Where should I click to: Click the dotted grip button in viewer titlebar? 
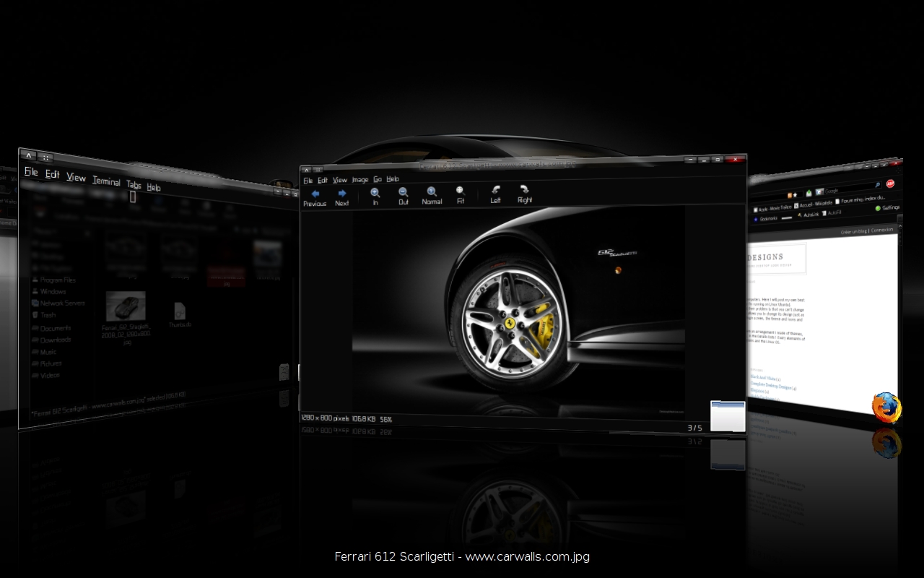[x=318, y=170]
